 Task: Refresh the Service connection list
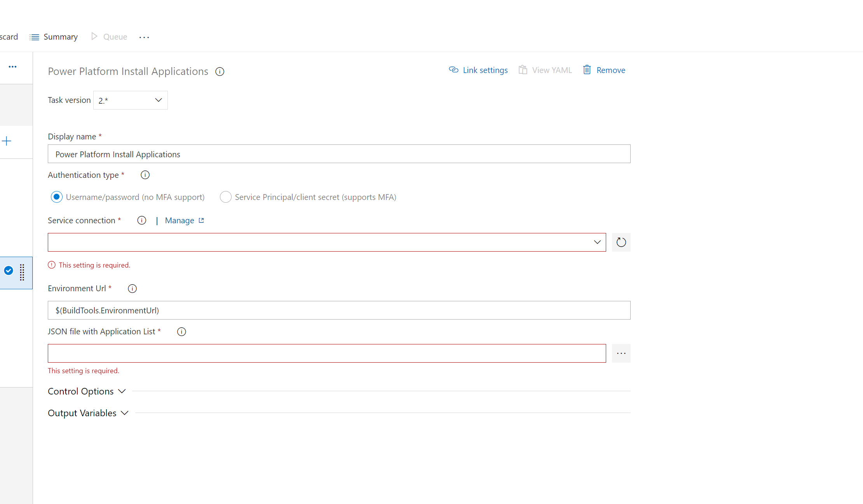click(x=621, y=242)
